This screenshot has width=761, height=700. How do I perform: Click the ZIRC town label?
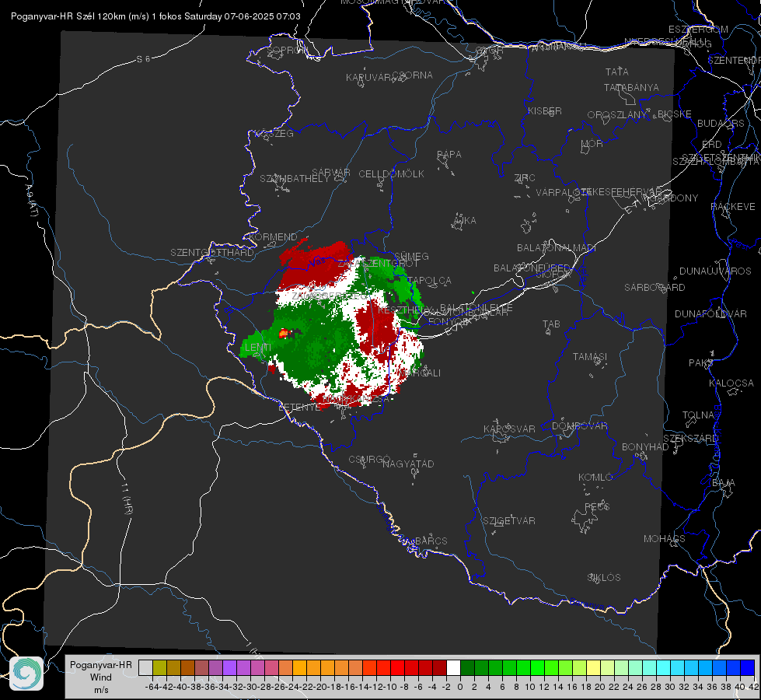(x=525, y=178)
